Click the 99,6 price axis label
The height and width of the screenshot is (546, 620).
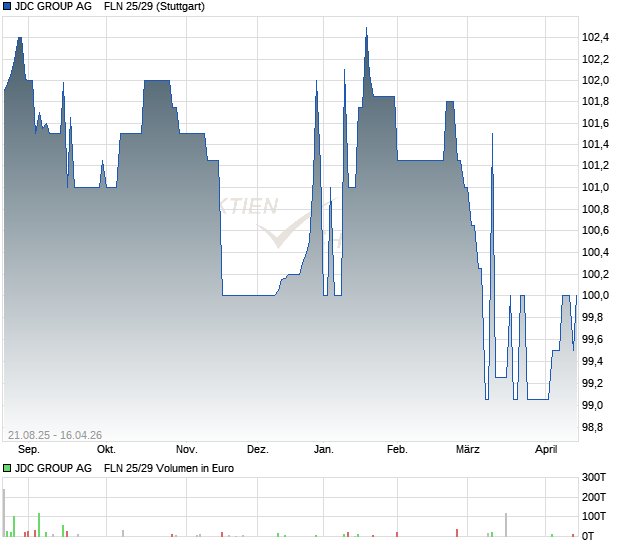(x=593, y=340)
